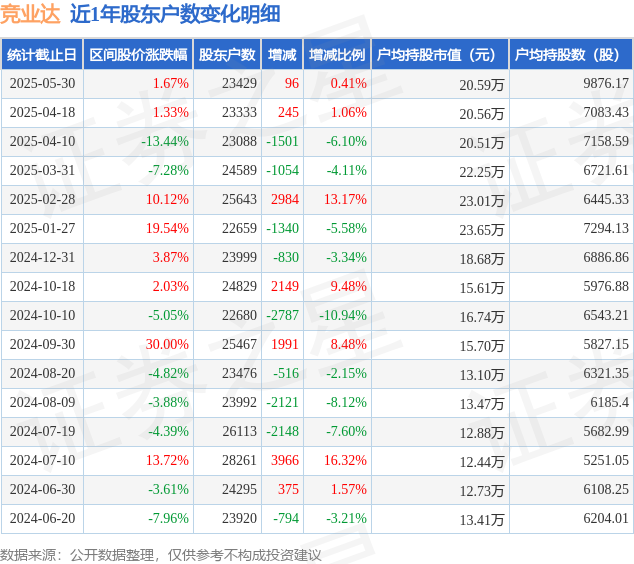Select date cell 2025-04-18
This screenshot has width=634, height=564.
[42, 112]
